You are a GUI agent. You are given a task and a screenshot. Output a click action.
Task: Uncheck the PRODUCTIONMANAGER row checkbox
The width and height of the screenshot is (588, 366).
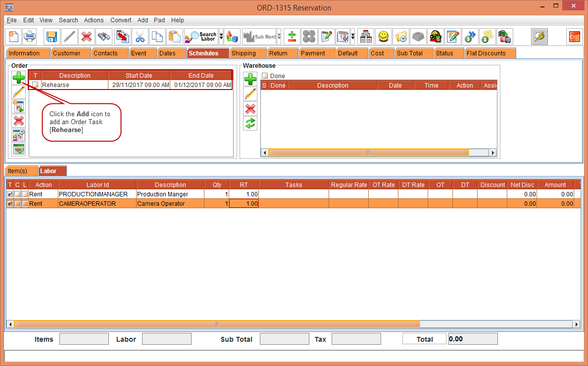coord(10,194)
